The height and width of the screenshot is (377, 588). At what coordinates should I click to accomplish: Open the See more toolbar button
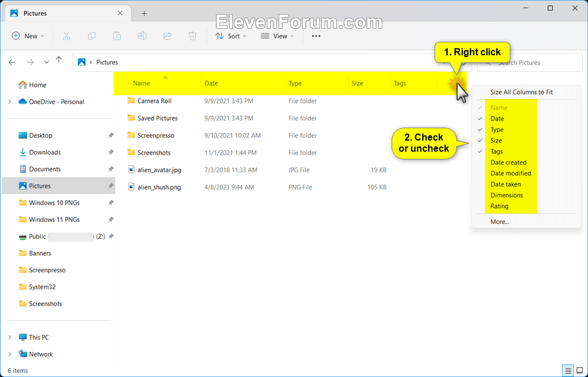[316, 36]
